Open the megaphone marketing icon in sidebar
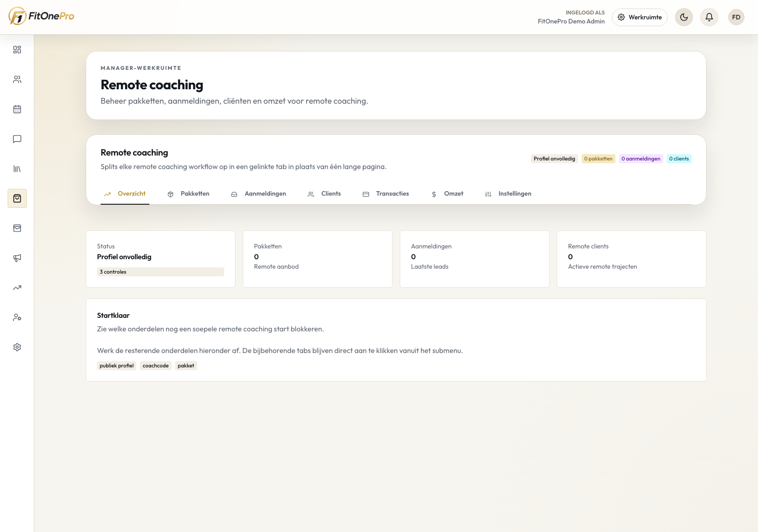 [17, 258]
